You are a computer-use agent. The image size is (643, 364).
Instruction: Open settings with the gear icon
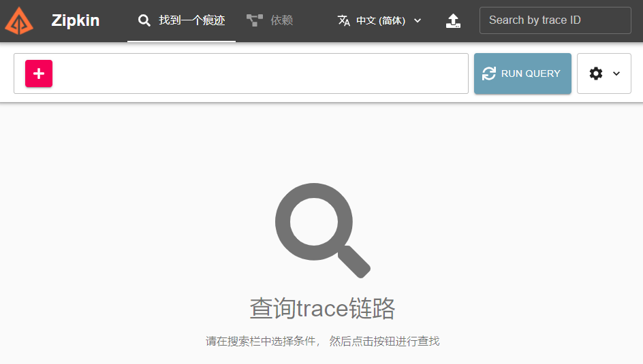pos(596,73)
